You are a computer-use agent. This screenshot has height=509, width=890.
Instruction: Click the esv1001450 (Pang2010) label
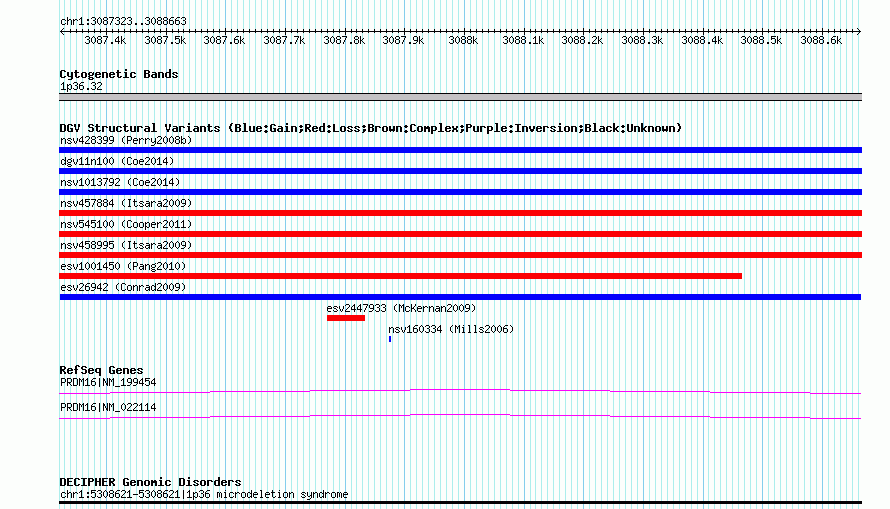pyautogui.click(x=123, y=266)
